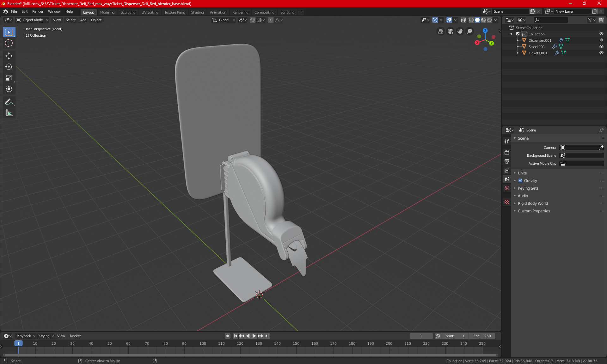607x364 pixels.
Task: Click the End frame field
Action: tap(482, 336)
